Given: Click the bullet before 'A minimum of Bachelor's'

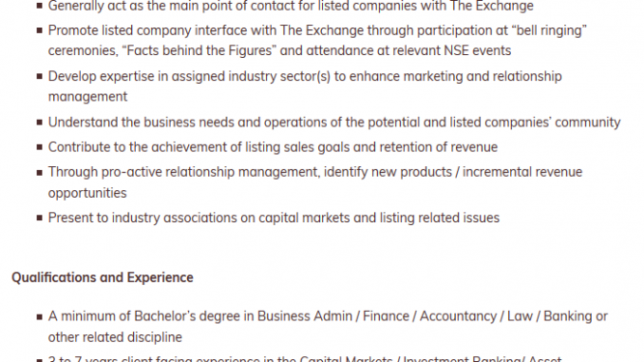Looking at the screenshot, I should pos(40,316).
